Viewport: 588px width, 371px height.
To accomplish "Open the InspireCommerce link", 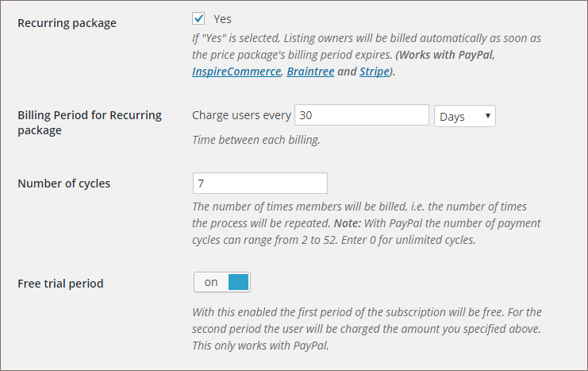I will 236,71.
